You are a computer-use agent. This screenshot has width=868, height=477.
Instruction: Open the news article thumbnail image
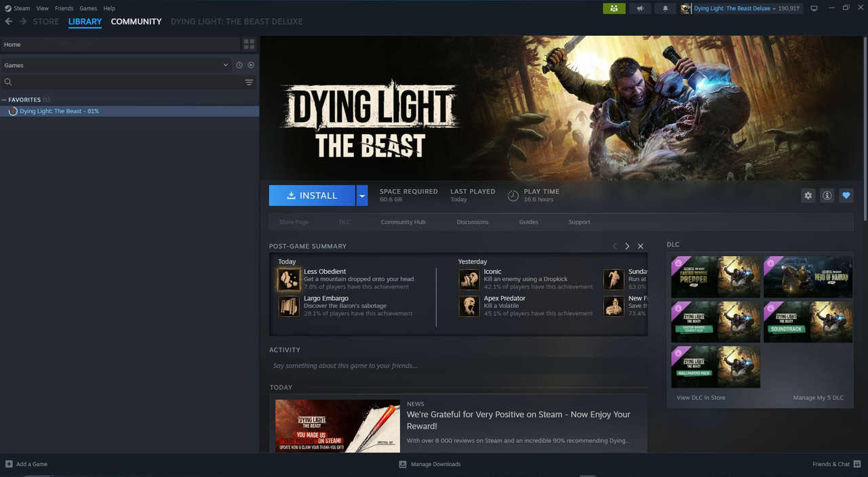point(338,426)
